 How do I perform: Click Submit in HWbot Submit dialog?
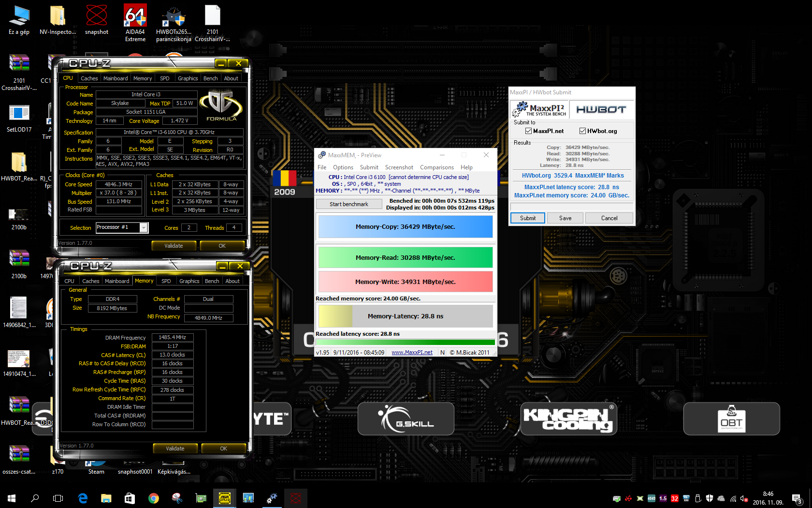click(x=528, y=218)
